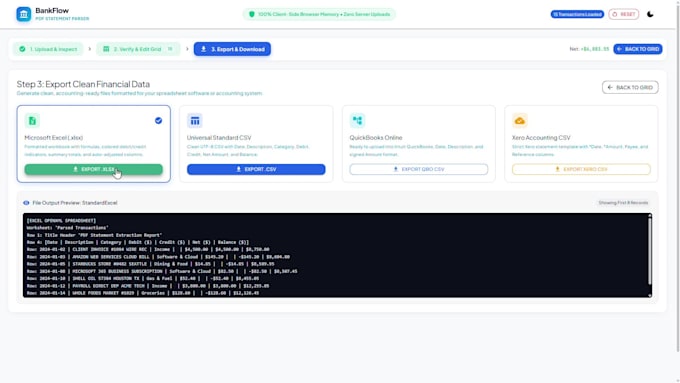Click the selected checkmark on the Excel card
The height and width of the screenshot is (383, 680).
[158, 121]
